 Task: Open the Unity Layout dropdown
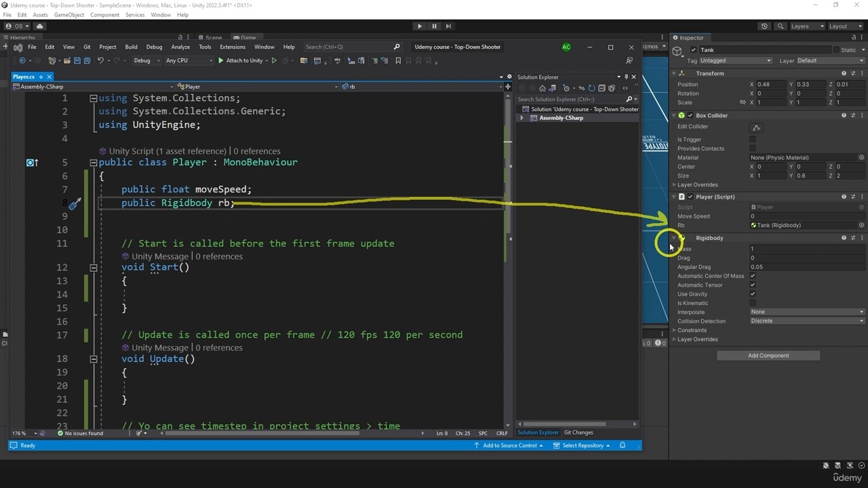point(845,26)
